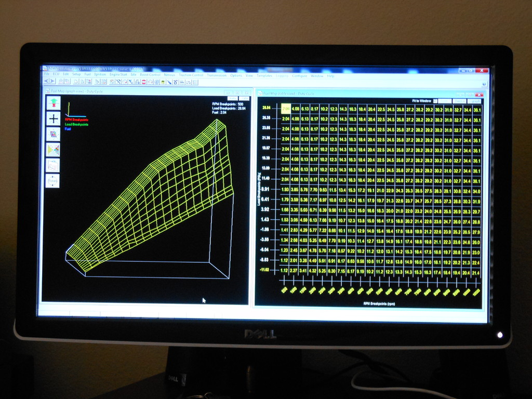Viewport: 532px width, 399px height.
Task: Click the help icon below window controls
Action: pos(484,84)
